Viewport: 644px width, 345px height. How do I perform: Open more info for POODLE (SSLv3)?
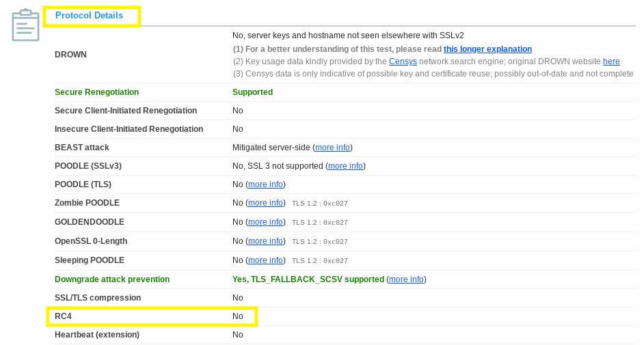pos(345,166)
